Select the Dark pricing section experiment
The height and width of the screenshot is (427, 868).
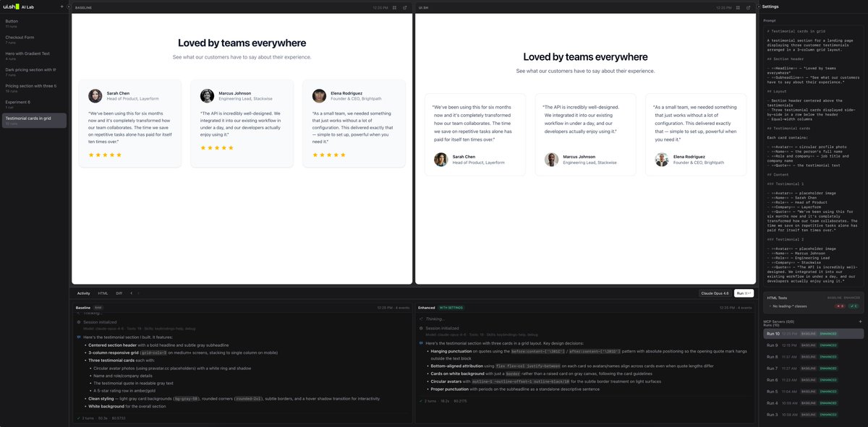tap(33, 72)
